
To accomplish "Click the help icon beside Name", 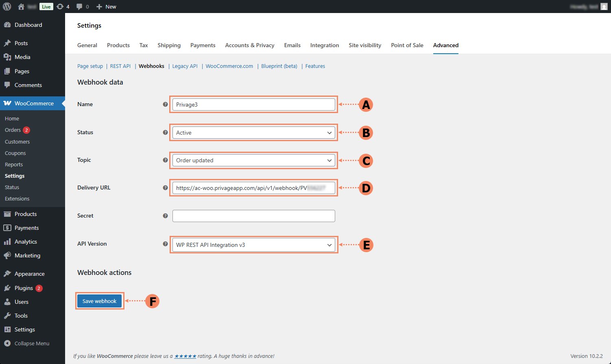I will (165, 105).
